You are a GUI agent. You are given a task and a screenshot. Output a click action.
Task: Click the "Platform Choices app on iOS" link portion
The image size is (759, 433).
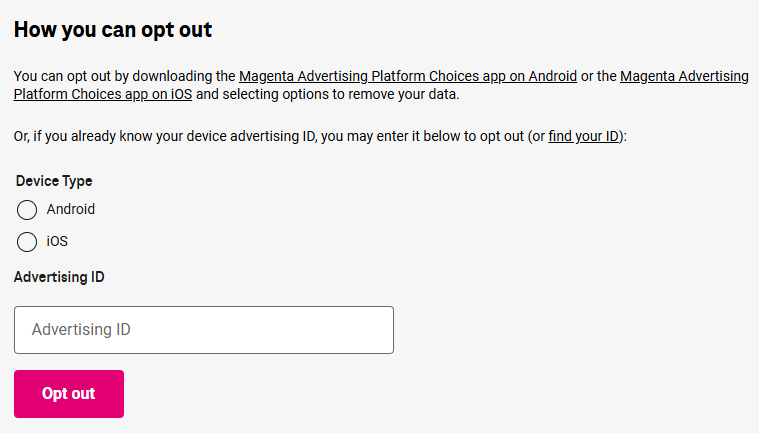coord(103,95)
